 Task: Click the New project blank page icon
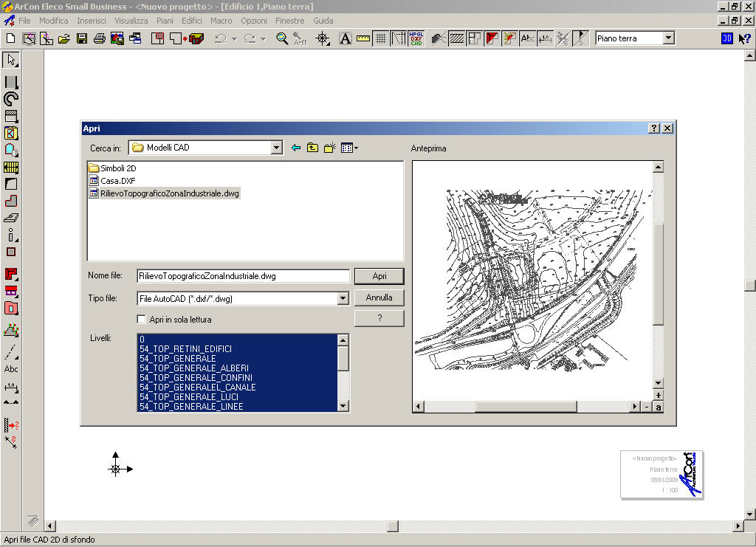10,38
